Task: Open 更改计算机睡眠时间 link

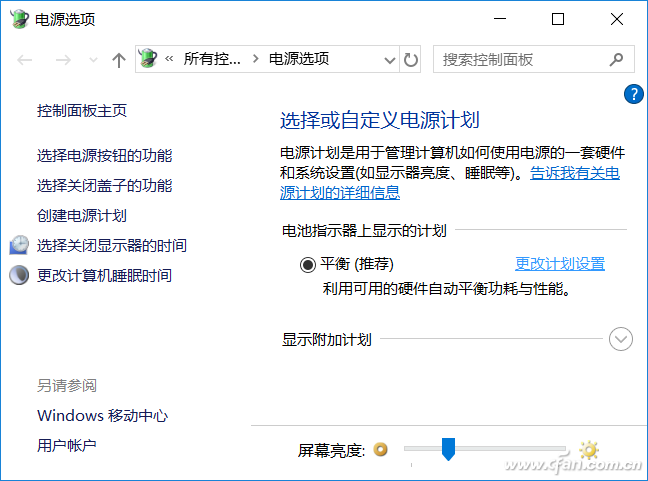Action: pyautogui.click(x=105, y=275)
